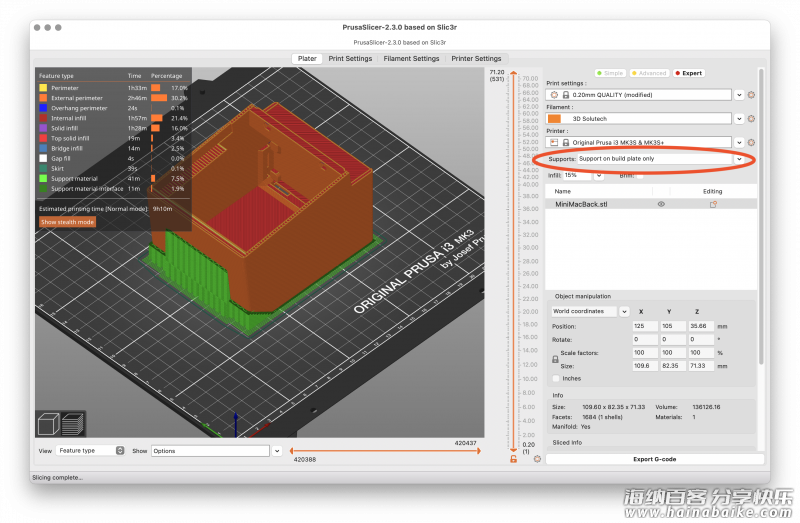This screenshot has height=523, width=800.
Task: Click Skirt legend row
Action: pos(113,168)
